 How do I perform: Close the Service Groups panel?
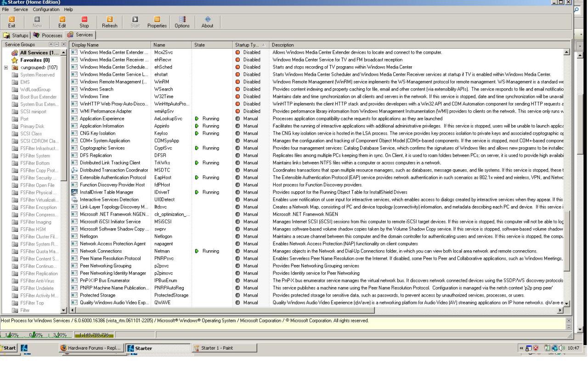coord(64,45)
